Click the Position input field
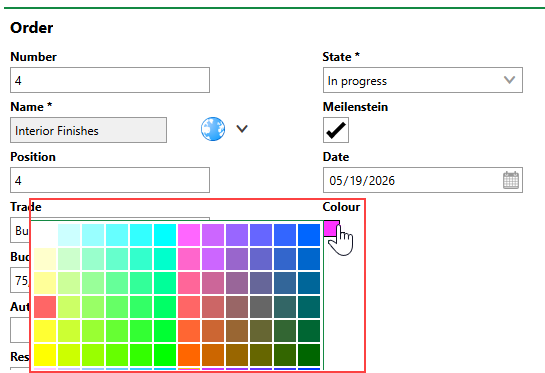545x373 pixels. click(x=110, y=180)
